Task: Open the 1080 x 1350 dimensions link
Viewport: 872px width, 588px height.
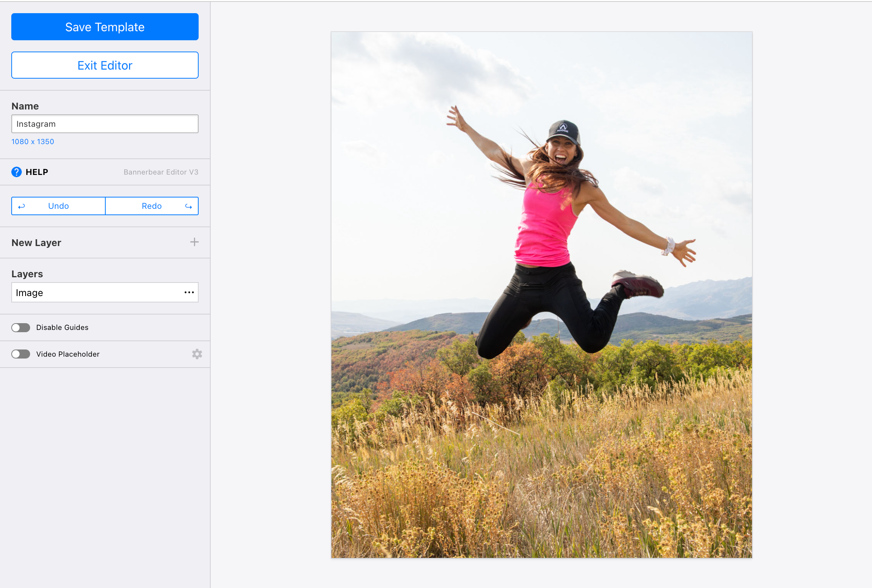Action: [33, 141]
